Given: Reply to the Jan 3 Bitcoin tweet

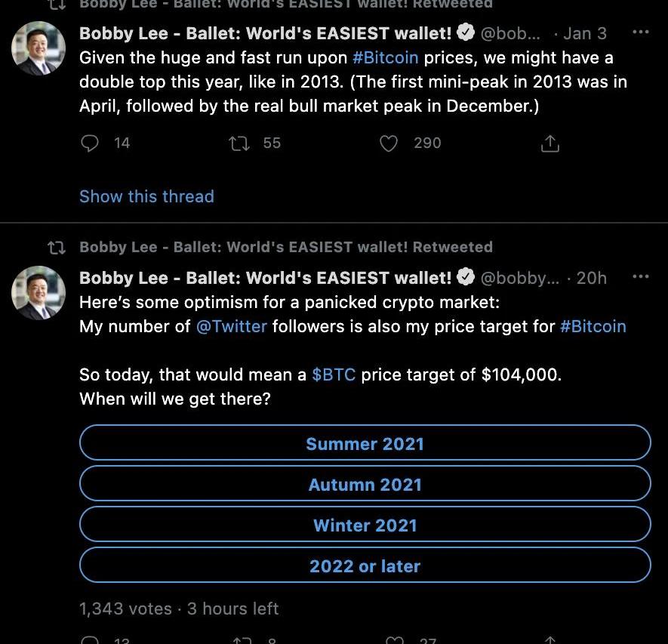Looking at the screenshot, I should coord(90,143).
